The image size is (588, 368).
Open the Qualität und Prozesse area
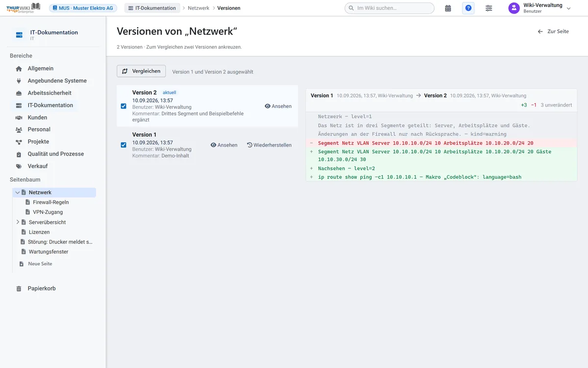point(55,154)
